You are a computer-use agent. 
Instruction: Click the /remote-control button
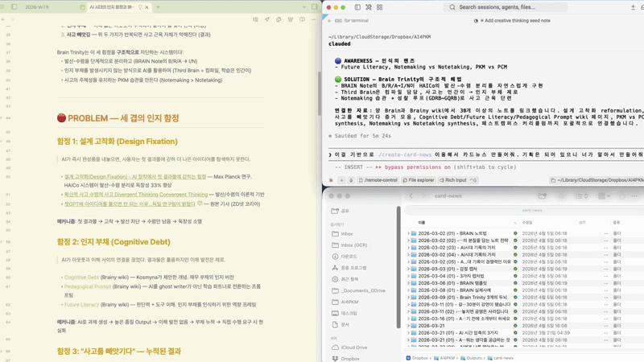tap(378, 180)
